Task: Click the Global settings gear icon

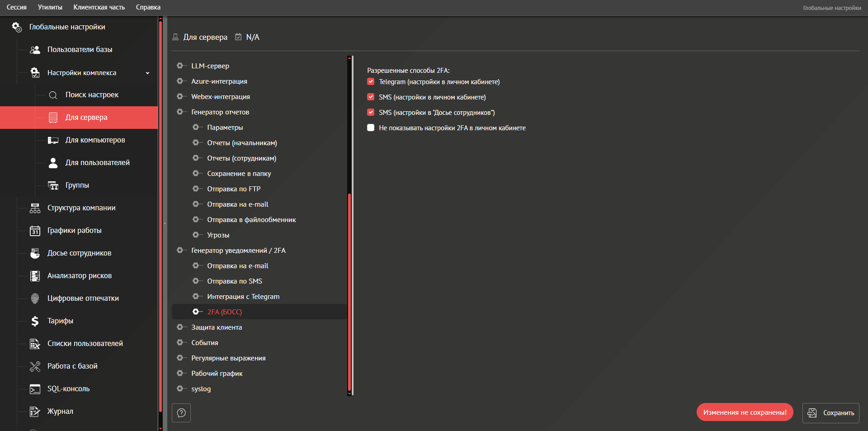Action: coord(17,27)
